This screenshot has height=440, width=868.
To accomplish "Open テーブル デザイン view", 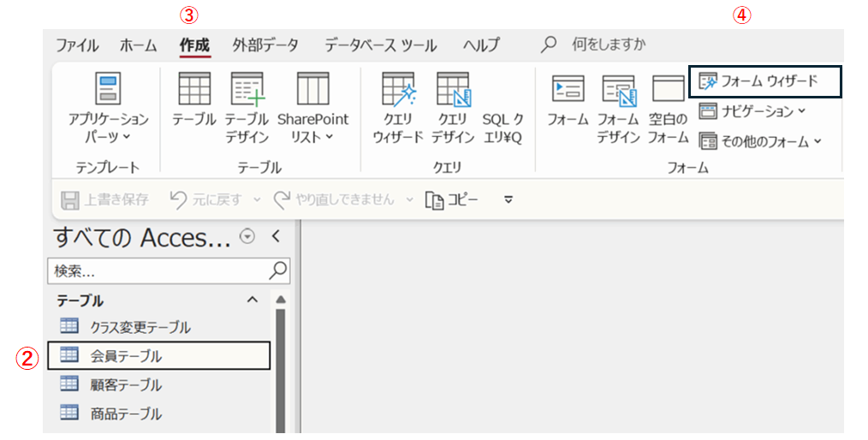I will [247, 108].
